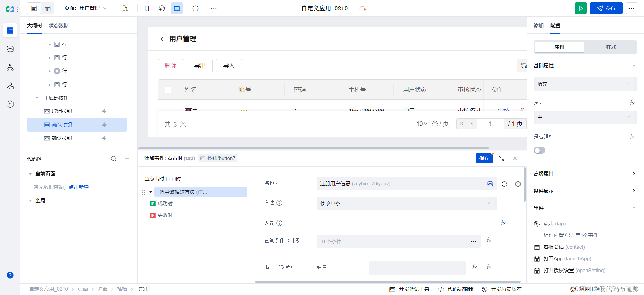Click the fx binding icon next to 尺寸
This screenshot has width=644, height=295.
pos(632,103)
